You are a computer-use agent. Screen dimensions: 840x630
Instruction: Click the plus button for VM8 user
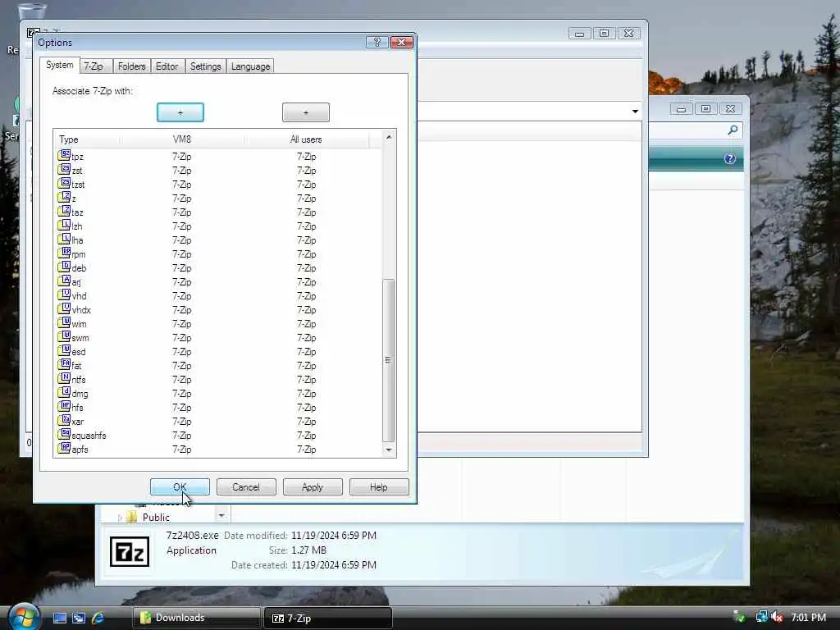tap(180, 112)
